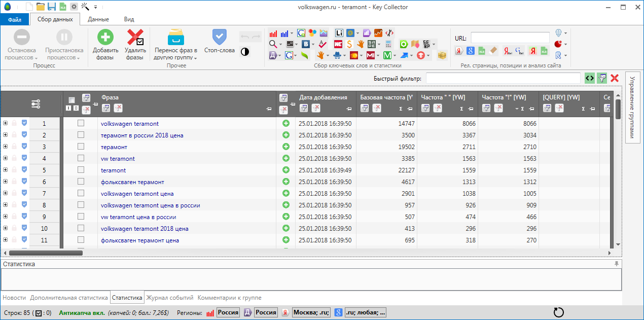Image resolution: width=644 pixels, height=320 pixels.
Task: Click the LiveInternet 'Li' icon
Action: [x=339, y=33]
